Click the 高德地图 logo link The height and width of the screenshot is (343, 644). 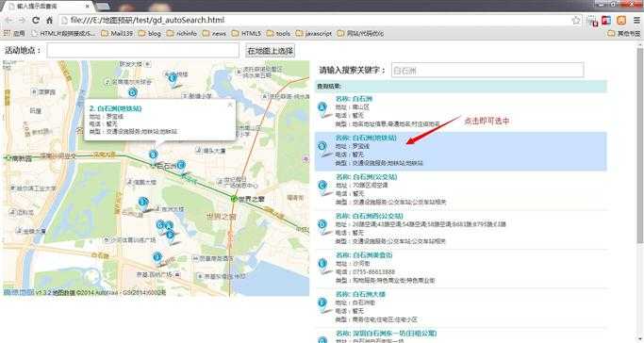[19, 292]
